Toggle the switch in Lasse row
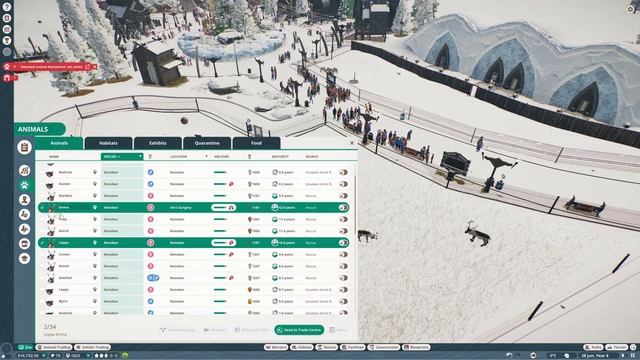 coord(343,289)
